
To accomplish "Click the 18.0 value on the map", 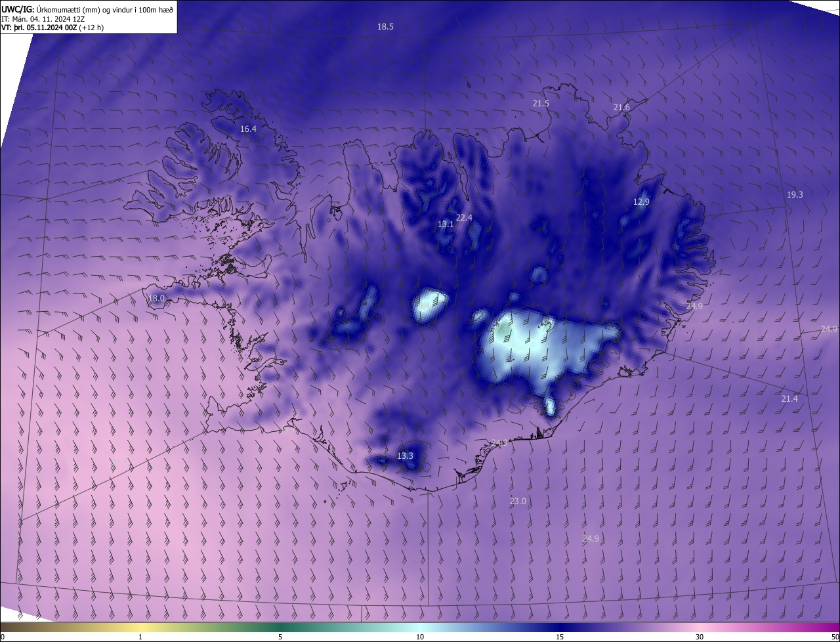I will (x=156, y=299).
